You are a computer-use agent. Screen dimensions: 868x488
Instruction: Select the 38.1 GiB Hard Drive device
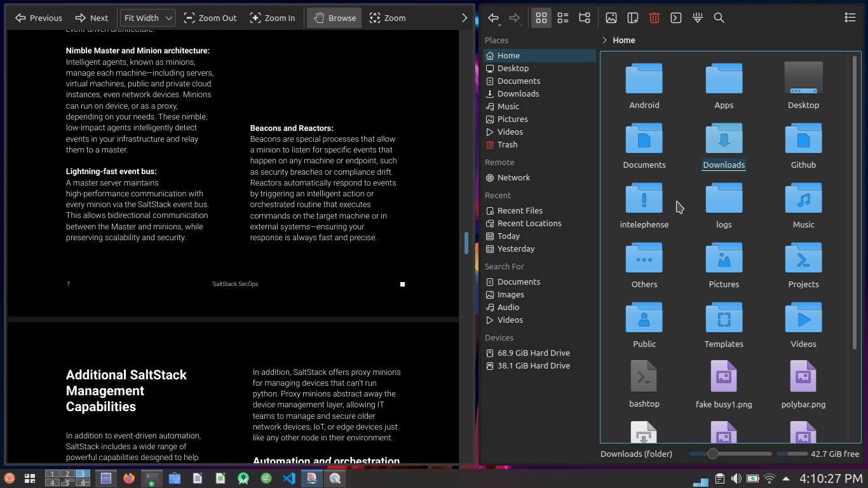[539, 365]
